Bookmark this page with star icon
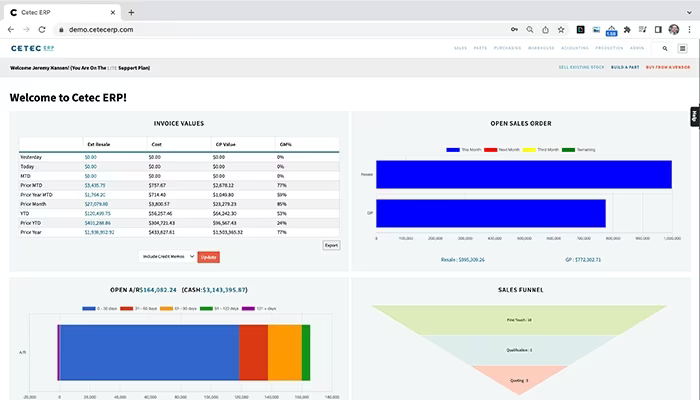Viewport: 700px width, 400px height. [561, 29]
